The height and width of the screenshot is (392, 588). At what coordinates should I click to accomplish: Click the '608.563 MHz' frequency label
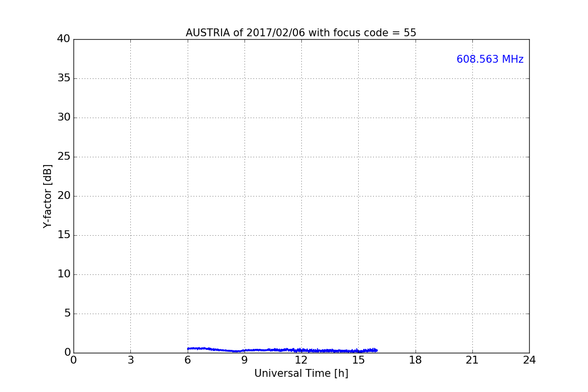click(490, 59)
